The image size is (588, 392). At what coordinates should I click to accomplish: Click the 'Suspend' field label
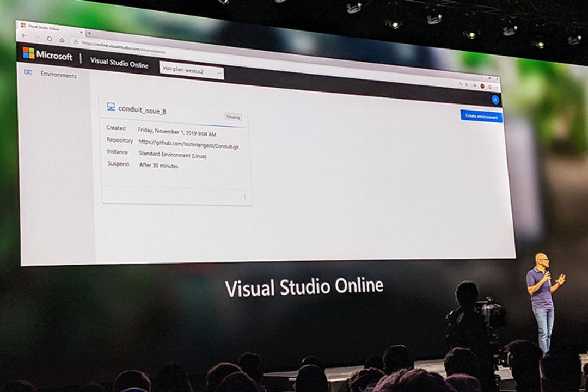coord(118,163)
